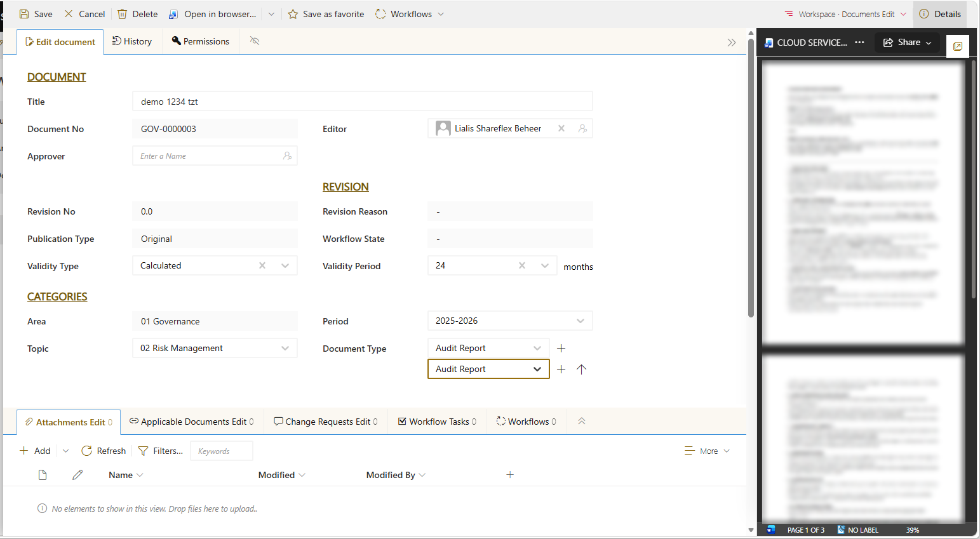Click Save as favorite
The image size is (980, 539).
[326, 14]
